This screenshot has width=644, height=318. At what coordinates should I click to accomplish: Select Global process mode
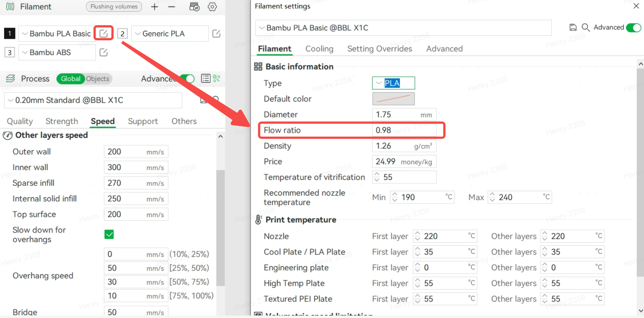point(71,78)
